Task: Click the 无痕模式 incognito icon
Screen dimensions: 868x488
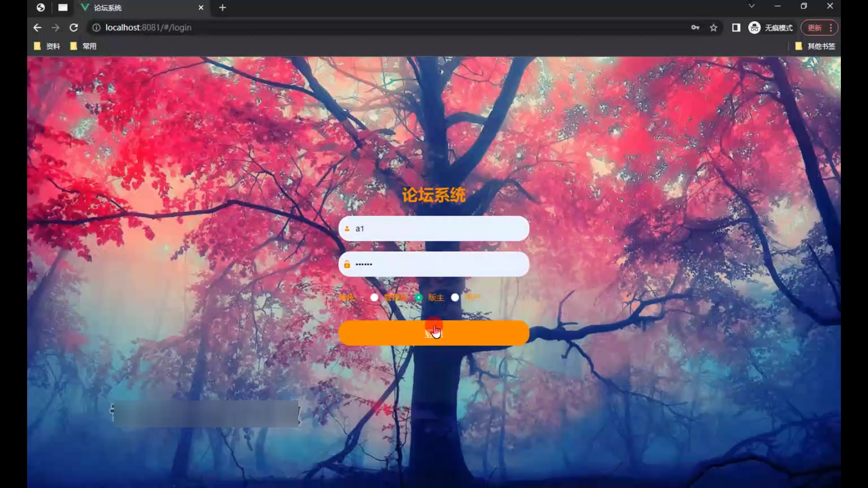Action: click(x=754, y=28)
